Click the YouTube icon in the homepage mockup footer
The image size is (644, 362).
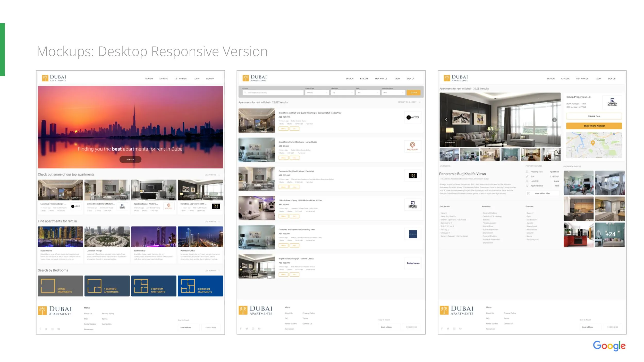(59, 329)
